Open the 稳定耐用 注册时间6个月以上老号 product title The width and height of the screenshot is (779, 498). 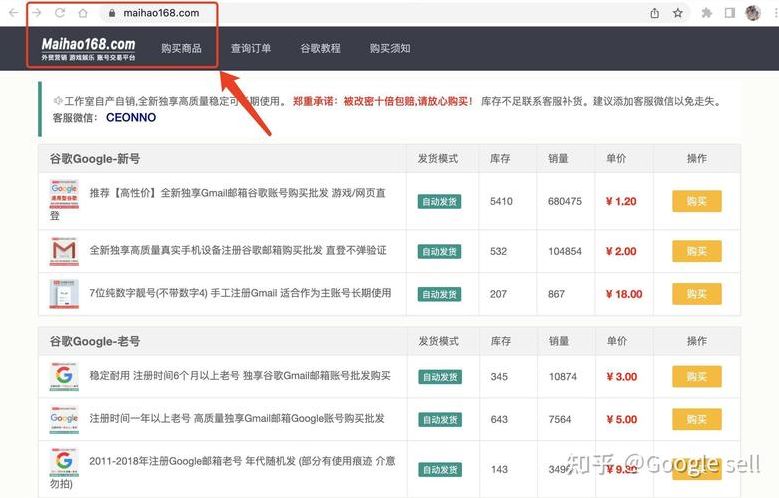click(240, 376)
